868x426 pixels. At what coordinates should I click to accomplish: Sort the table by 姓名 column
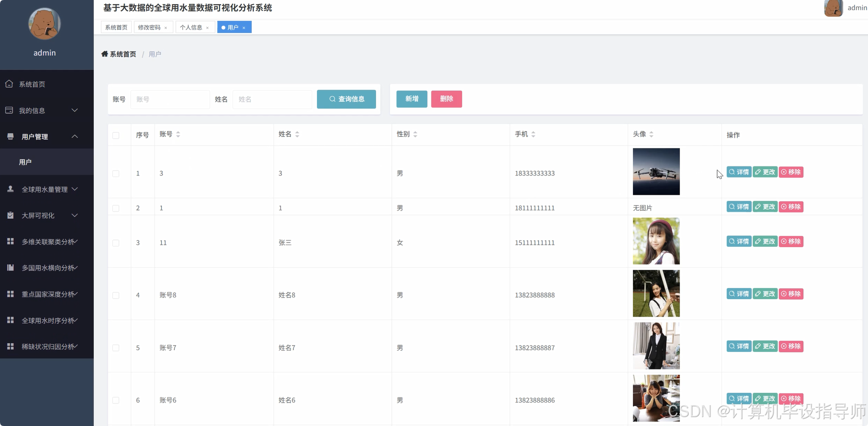[297, 134]
